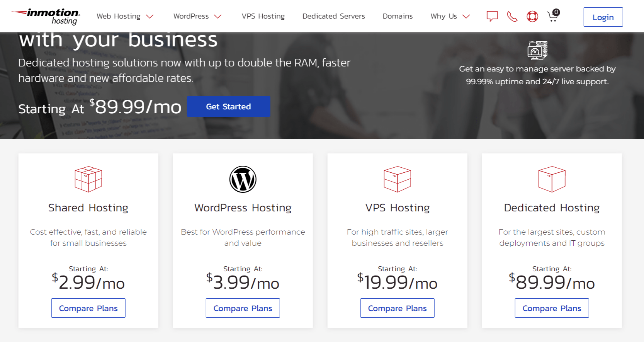Viewport: 644px width, 342px height.
Task: Compare Plans for WordPress Hosting
Action: [243, 308]
